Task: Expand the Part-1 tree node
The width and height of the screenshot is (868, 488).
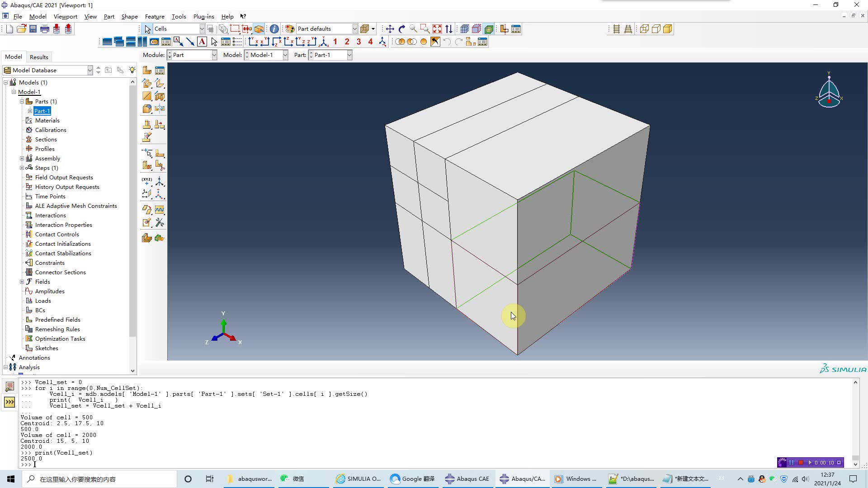Action: click(x=30, y=111)
